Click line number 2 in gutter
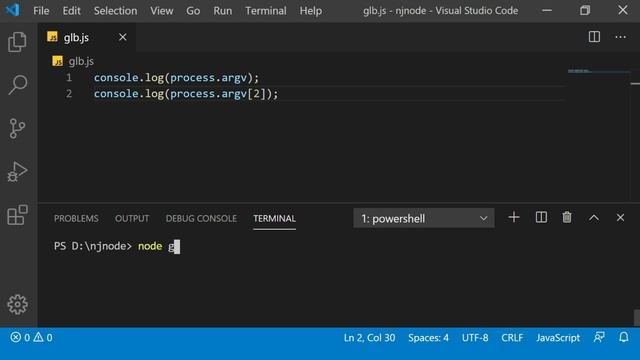The image size is (640, 360). [x=69, y=94]
